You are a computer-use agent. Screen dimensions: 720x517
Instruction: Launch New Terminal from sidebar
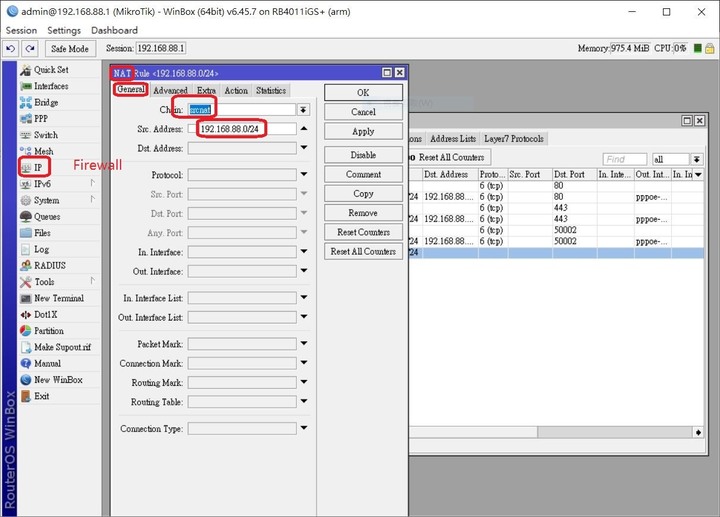coord(58,298)
